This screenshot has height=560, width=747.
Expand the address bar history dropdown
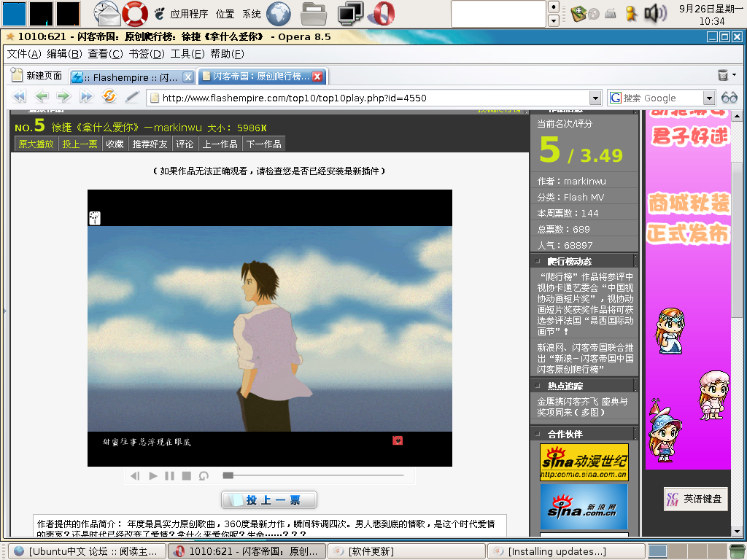coord(595,98)
